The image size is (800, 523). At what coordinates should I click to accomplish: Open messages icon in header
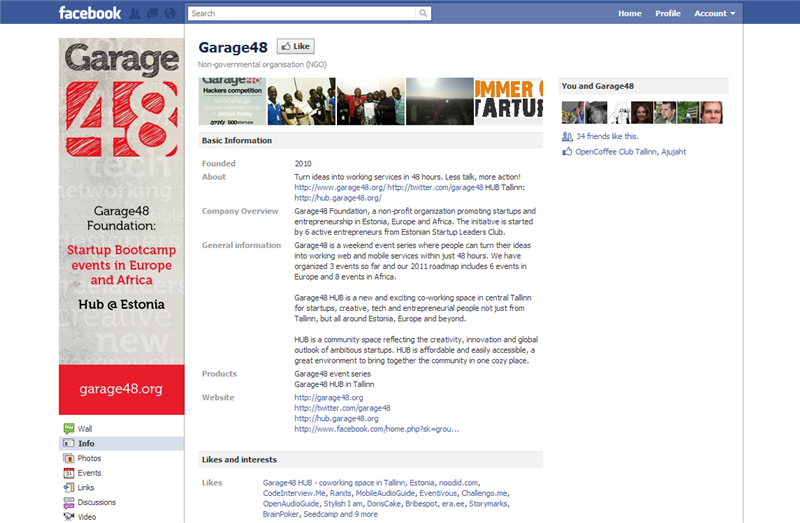click(153, 14)
